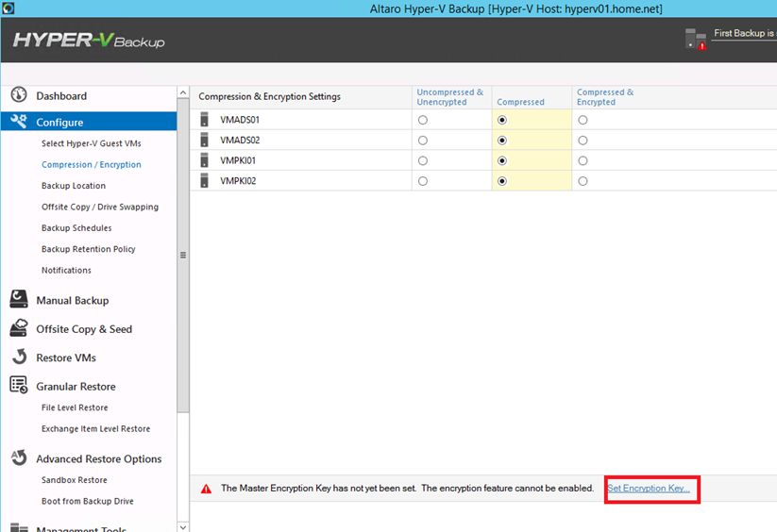Viewport: 777px width, 532px height.
Task: Click the backup status warning icon in header
Action: (696, 39)
